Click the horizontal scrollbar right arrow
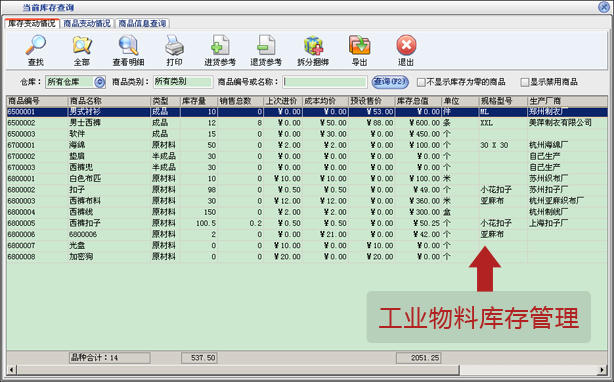 coord(602,369)
